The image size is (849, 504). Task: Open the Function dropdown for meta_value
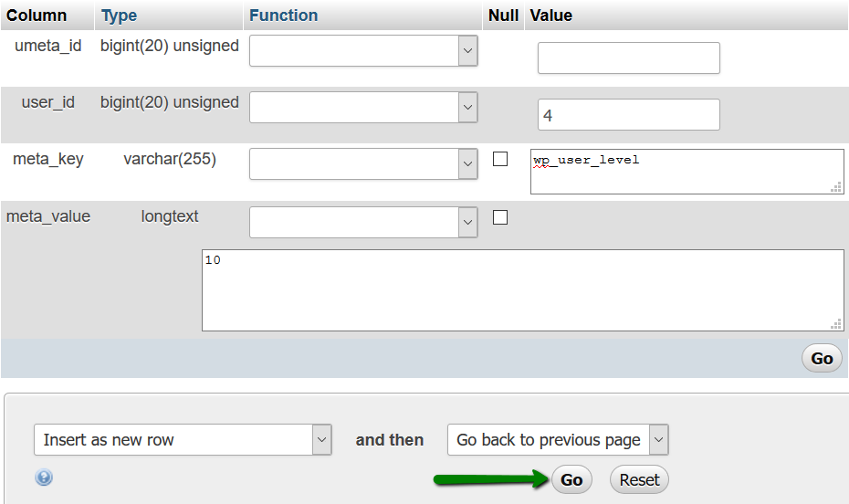363,223
